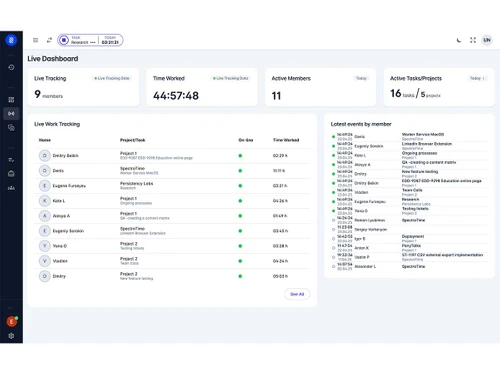This screenshot has height=375, width=500.
Task: Click Evgeniy Sorokin's avatar in tracking table
Action: (45, 231)
